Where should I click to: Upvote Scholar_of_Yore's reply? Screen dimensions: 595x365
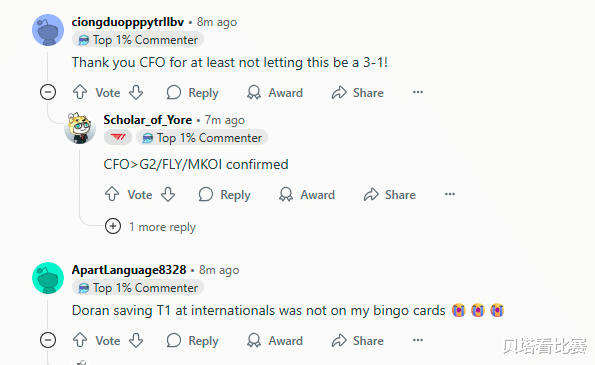pyautogui.click(x=112, y=194)
